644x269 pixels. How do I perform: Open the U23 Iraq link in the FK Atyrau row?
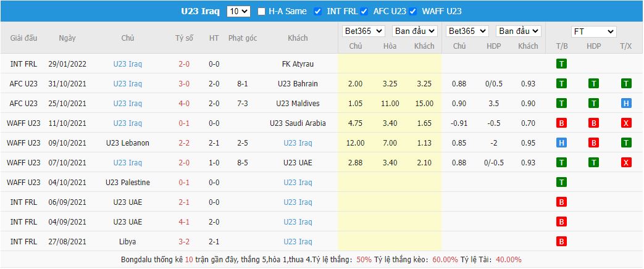pos(127,64)
